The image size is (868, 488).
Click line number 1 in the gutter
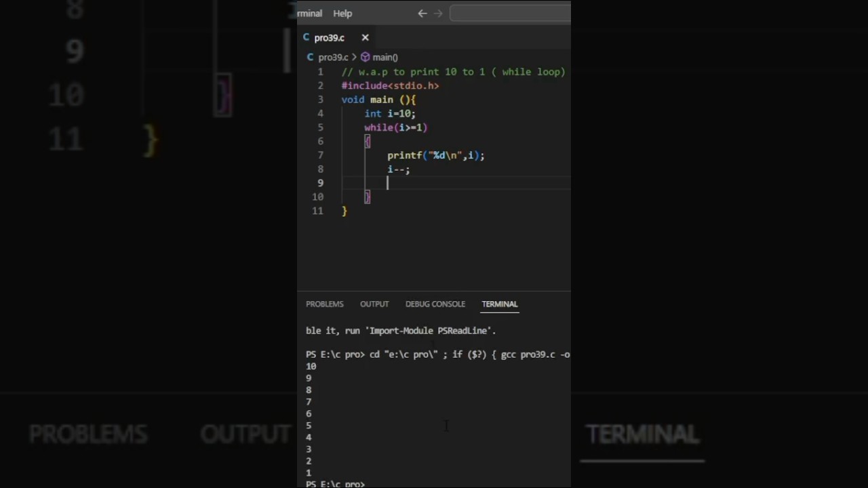tap(321, 72)
